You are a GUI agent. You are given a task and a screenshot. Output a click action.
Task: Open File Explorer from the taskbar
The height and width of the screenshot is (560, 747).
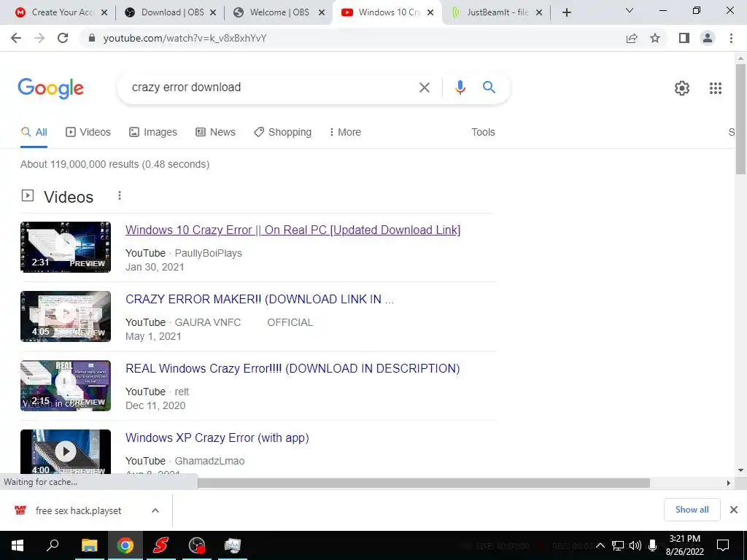tap(89, 545)
